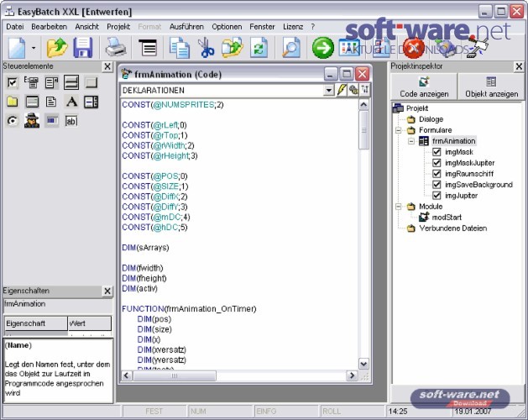Click the Objekt anzeigen button
The height and width of the screenshot is (420, 528).
pos(491,87)
